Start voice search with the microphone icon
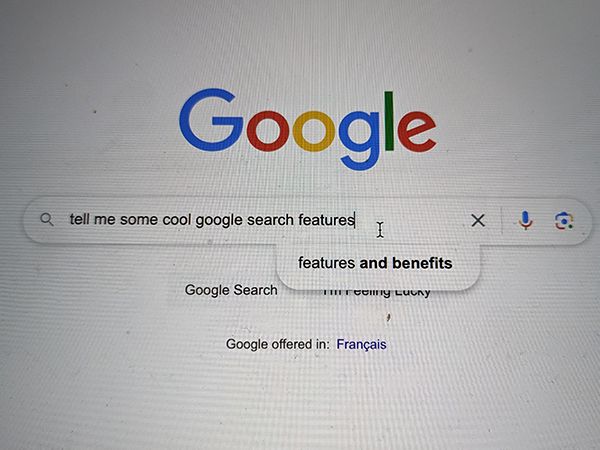 point(525,220)
